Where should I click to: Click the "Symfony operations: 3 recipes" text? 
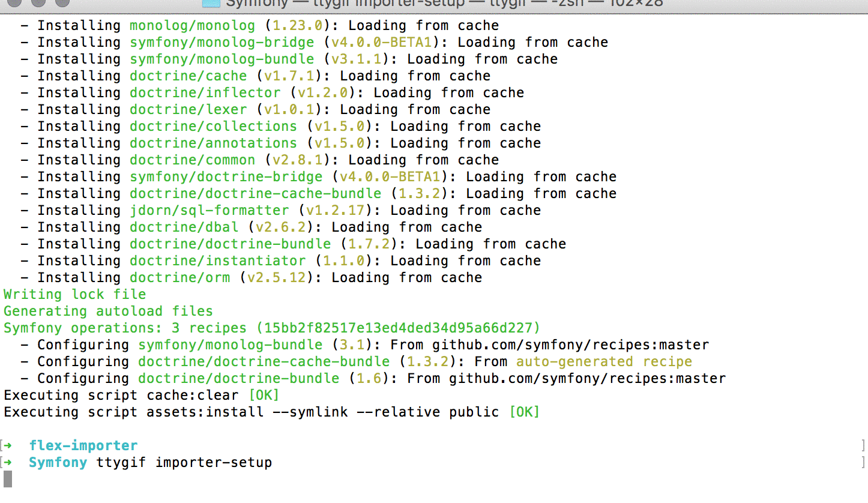coord(125,328)
